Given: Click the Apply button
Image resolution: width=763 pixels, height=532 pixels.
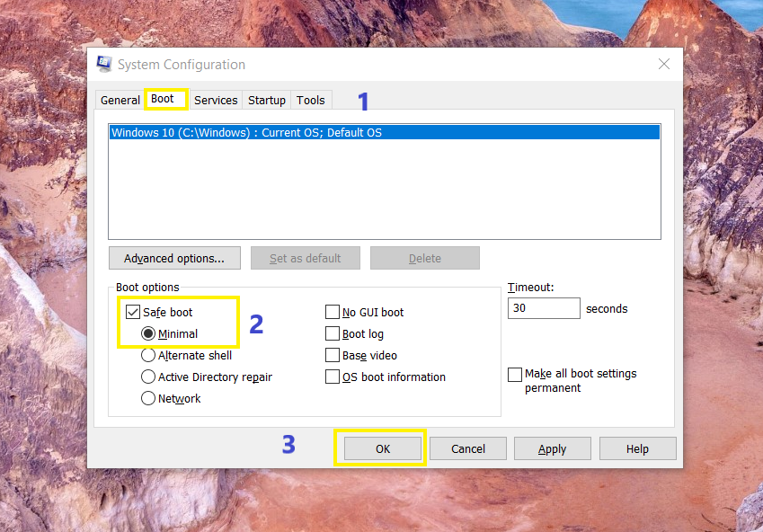Looking at the screenshot, I should 553,448.
